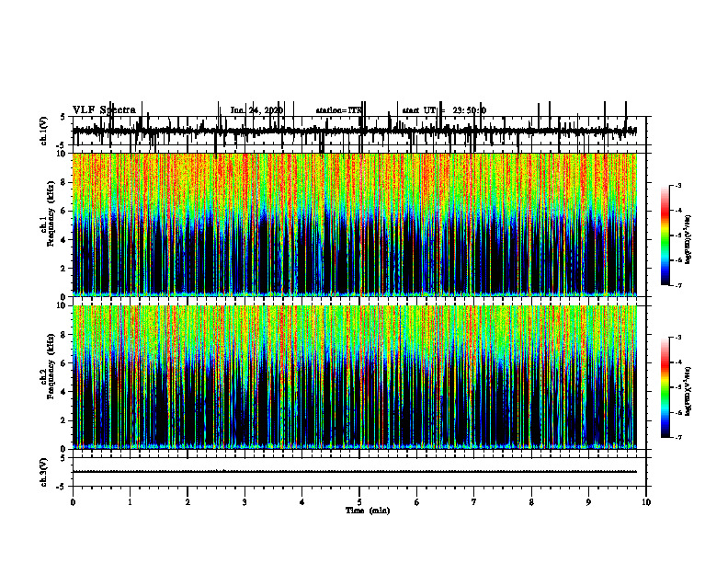The height and width of the screenshot is (563, 728).
Task: Click the "-7" label on lower color bar
Action: coord(678,437)
